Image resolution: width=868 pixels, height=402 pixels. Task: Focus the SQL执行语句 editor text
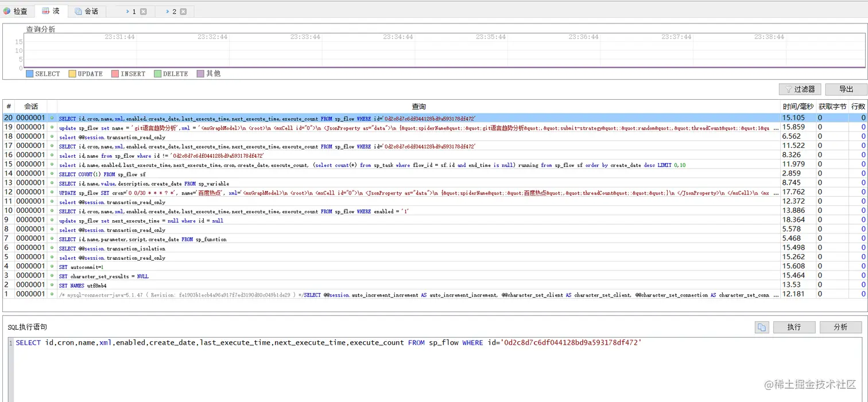coord(328,342)
